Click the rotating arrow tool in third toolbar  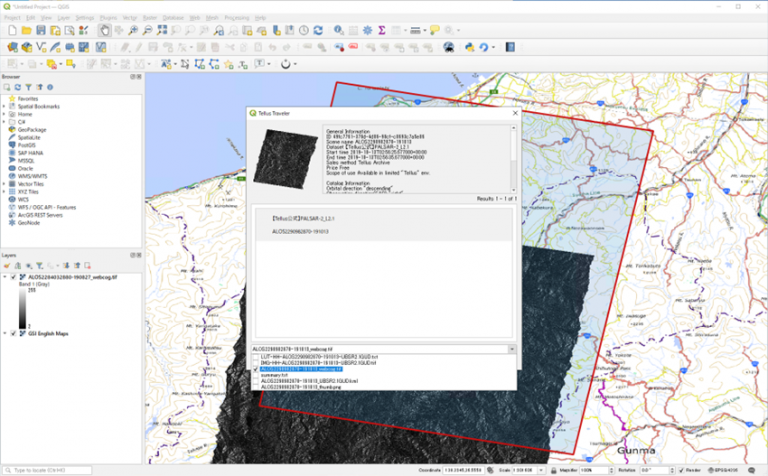click(x=286, y=64)
